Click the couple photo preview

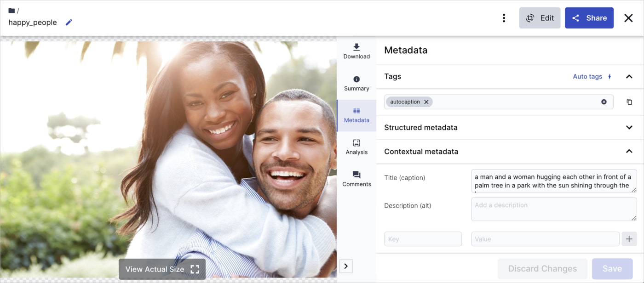coord(168,159)
